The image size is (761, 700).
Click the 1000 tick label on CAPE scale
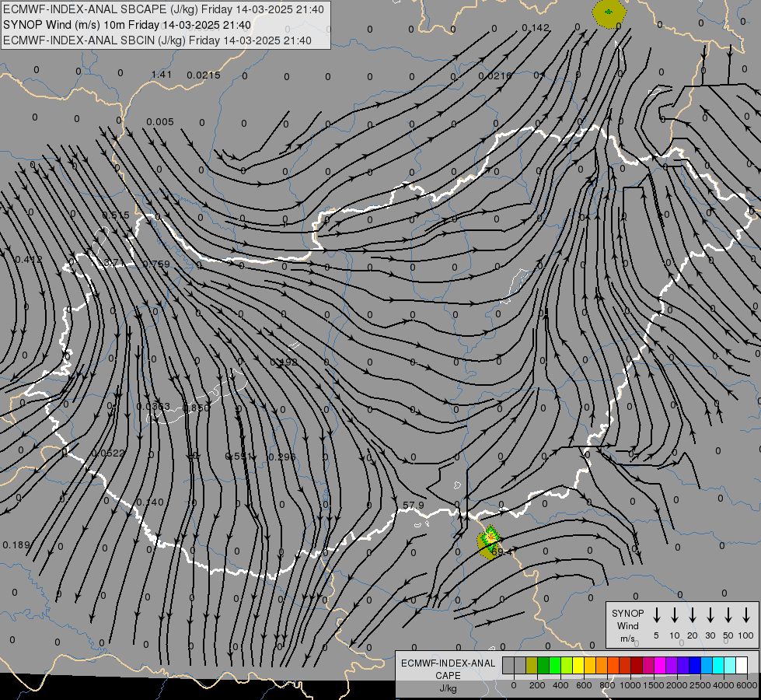(630, 685)
